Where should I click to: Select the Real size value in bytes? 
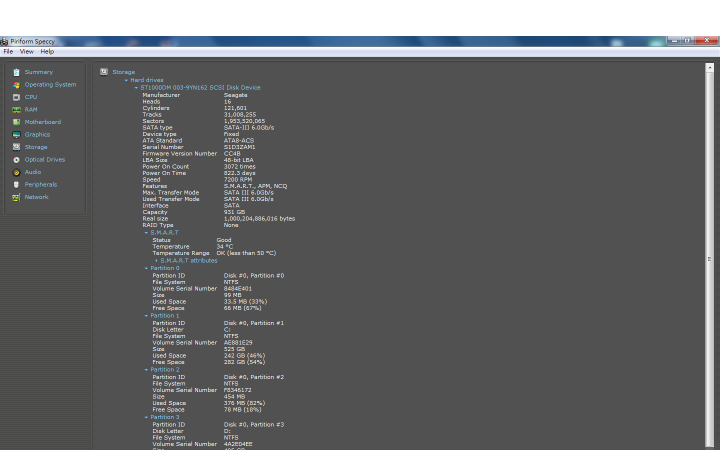259,219
